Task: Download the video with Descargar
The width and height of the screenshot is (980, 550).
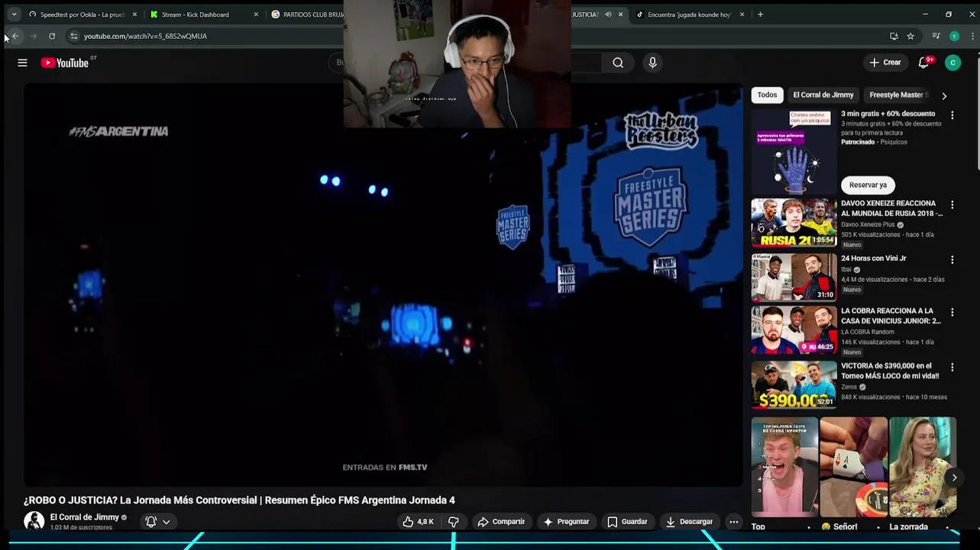Action: [x=689, y=522]
